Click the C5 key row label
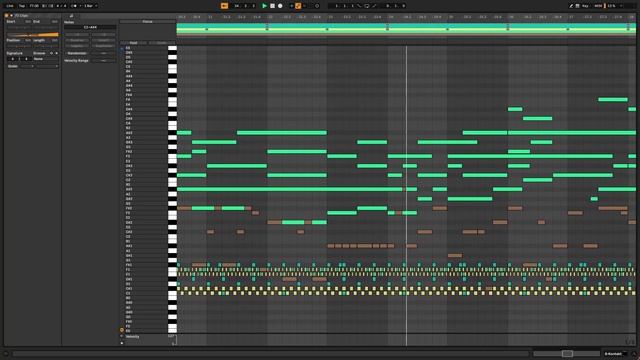This screenshot has width=640, height=360. pyautogui.click(x=128, y=67)
